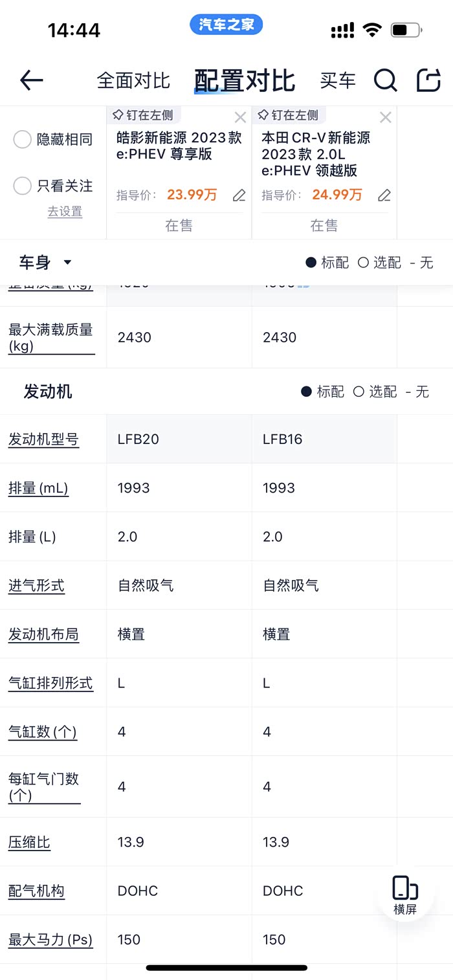Tap 24.99万 guide price
453x980 pixels.
click(337, 195)
